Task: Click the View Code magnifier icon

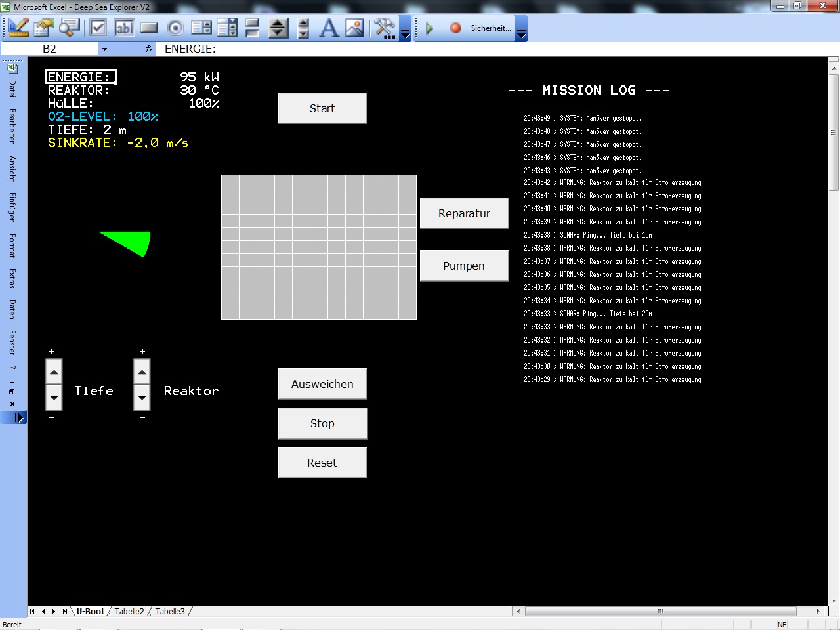Action: [69, 28]
